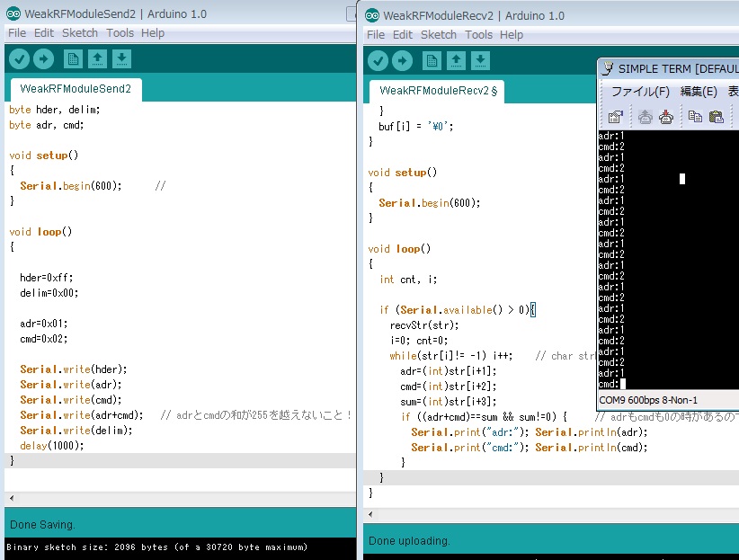Open File menu in WeakRFModuleSend2 window

(17, 33)
